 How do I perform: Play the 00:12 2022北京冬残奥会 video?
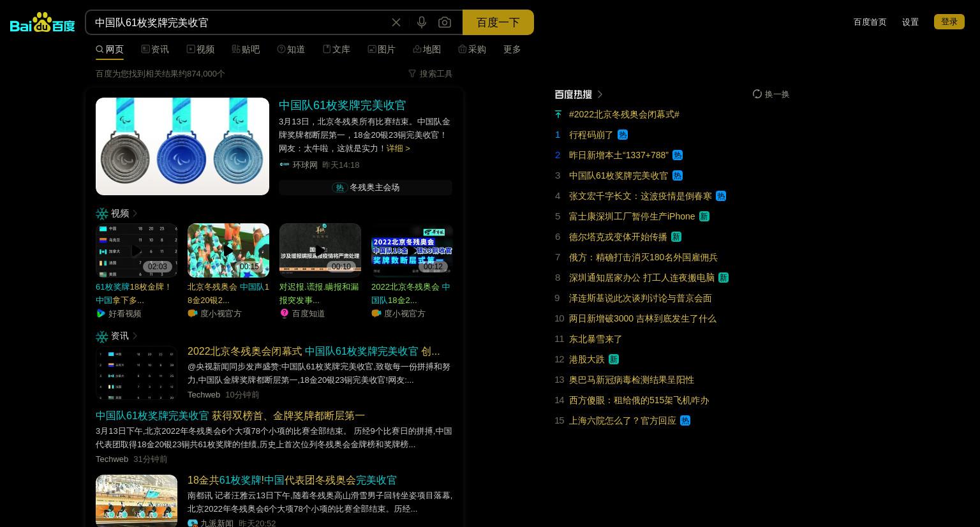[412, 250]
